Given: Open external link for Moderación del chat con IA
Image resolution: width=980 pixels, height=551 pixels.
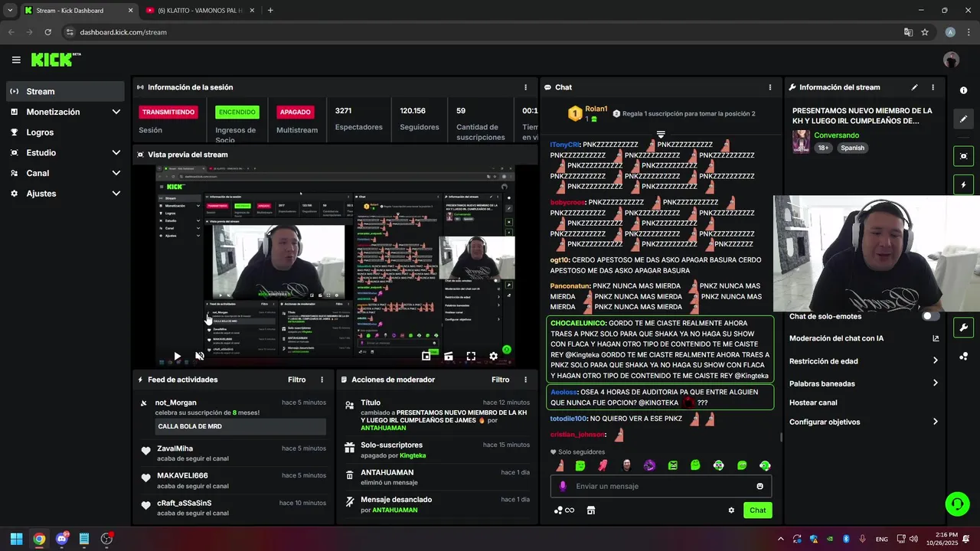Looking at the screenshot, I should 936,338.
